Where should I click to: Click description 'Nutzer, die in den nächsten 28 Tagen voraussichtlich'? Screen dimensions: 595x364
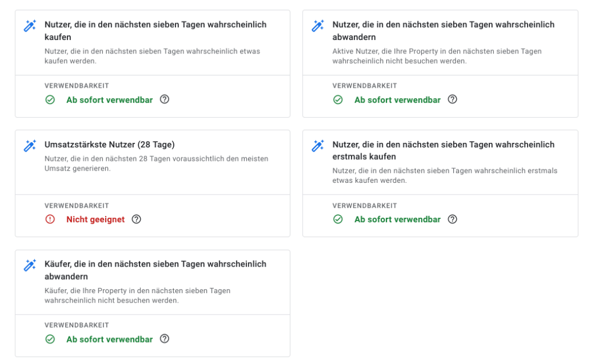click(x=156, y=163)
